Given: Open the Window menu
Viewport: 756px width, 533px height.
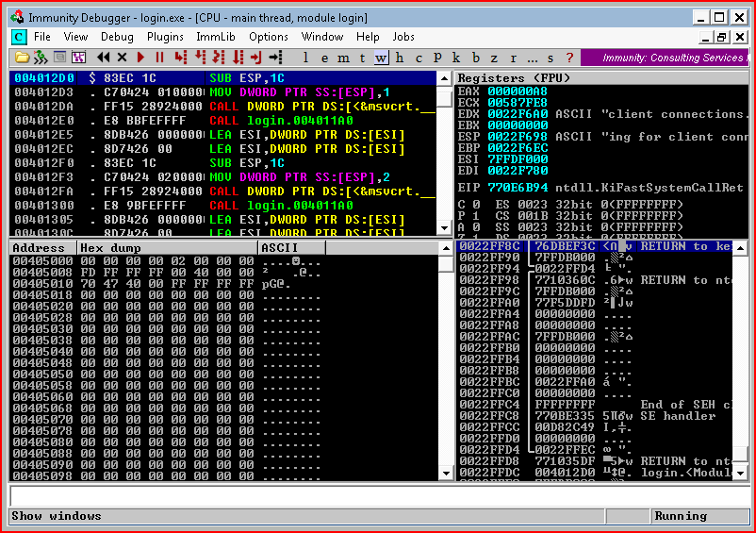Looking at the screenshot, I should click(x=322, y=37).
